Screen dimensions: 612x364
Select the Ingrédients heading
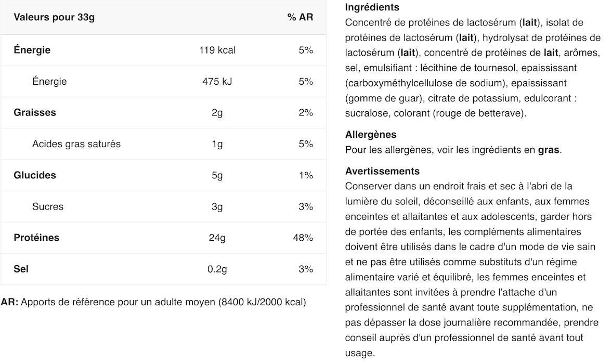click(x=372, y=7)
